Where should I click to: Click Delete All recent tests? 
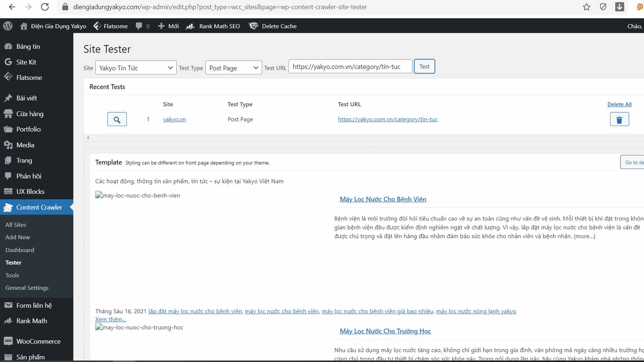[x=619, y=104]
